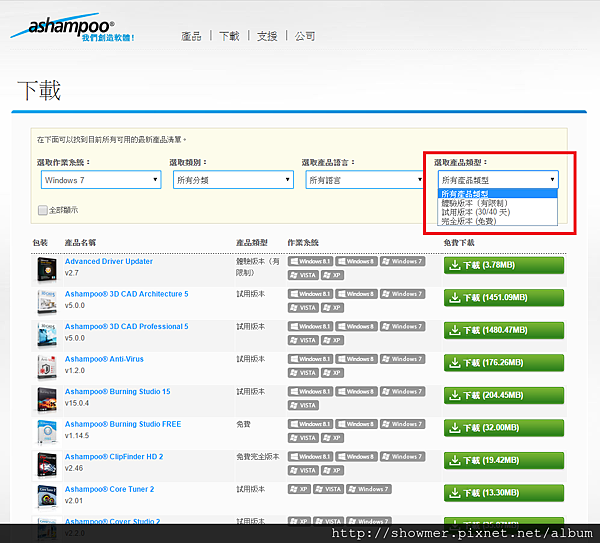Screen dimensions: 600x543
Task: Click XP badge in Burning Studio FREE row
Action: [x=333, y=438]
